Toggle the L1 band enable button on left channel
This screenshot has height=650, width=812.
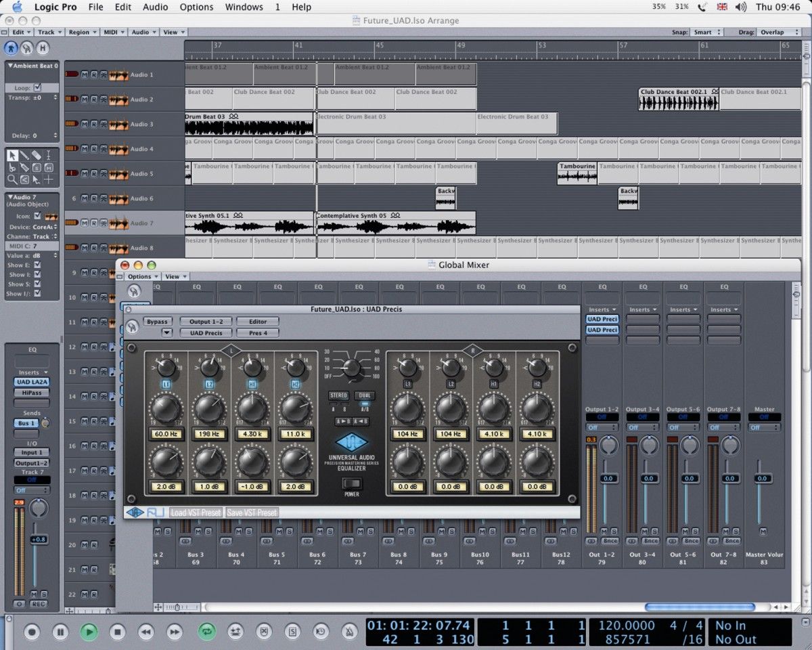click(166, 384)
